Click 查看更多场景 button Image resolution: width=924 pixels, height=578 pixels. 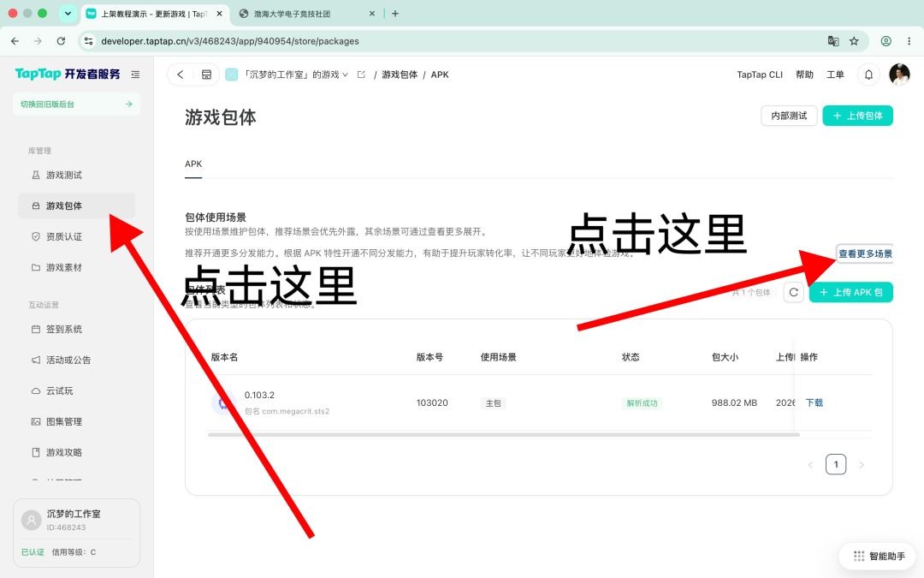pos(865,253)
